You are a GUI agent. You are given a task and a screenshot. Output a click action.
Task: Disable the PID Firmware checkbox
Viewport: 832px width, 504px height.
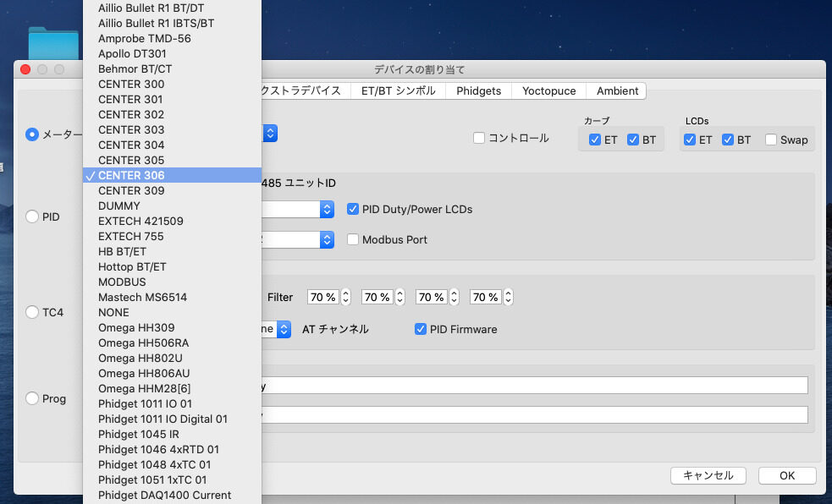pos(421,329)
